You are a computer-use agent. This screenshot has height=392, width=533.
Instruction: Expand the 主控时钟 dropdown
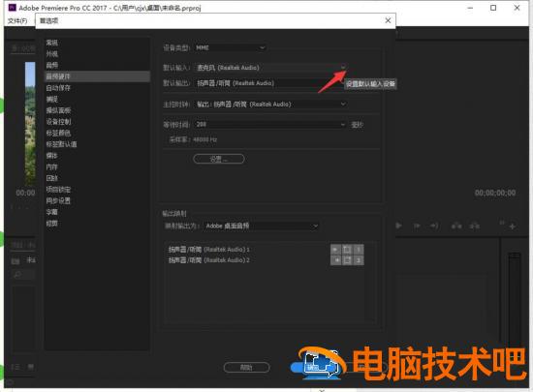click(271, 105)
